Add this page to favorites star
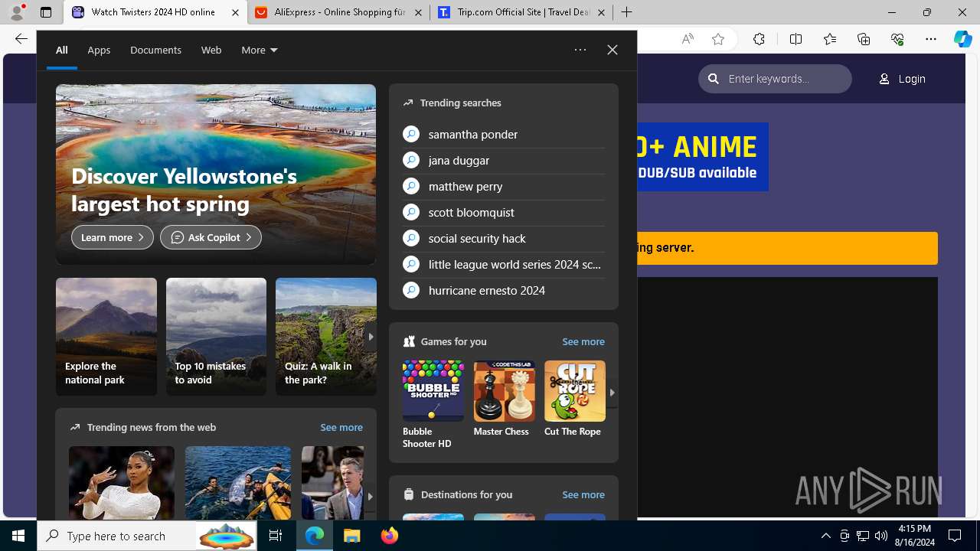The height and width of the screenshot is (551, 980). click(x=718, y=39)
